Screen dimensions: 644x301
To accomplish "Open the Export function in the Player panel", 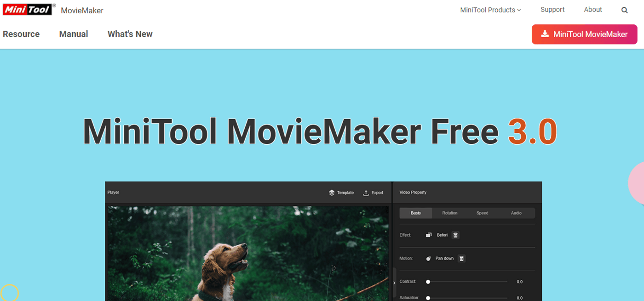I will click(374, 193).
